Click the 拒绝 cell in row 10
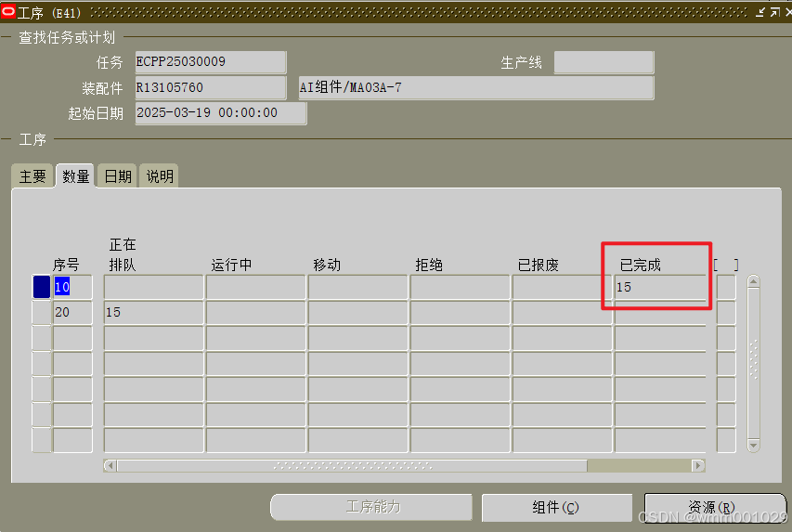 coord(460,287)
